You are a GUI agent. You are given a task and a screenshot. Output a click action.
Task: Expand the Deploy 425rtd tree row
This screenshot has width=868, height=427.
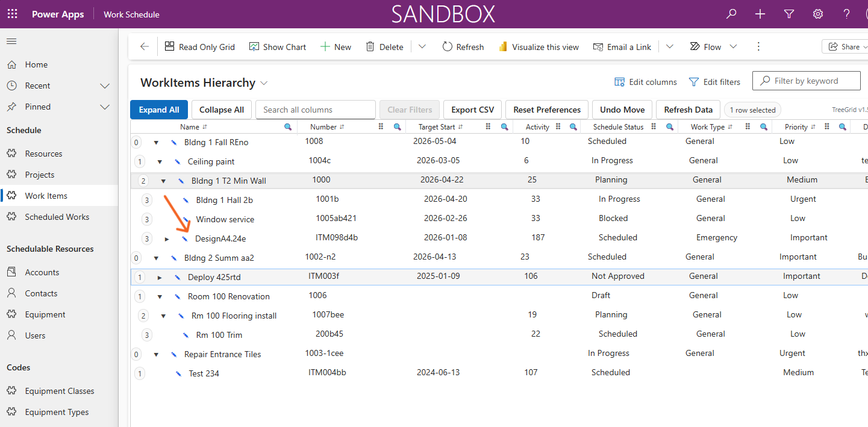160,278
